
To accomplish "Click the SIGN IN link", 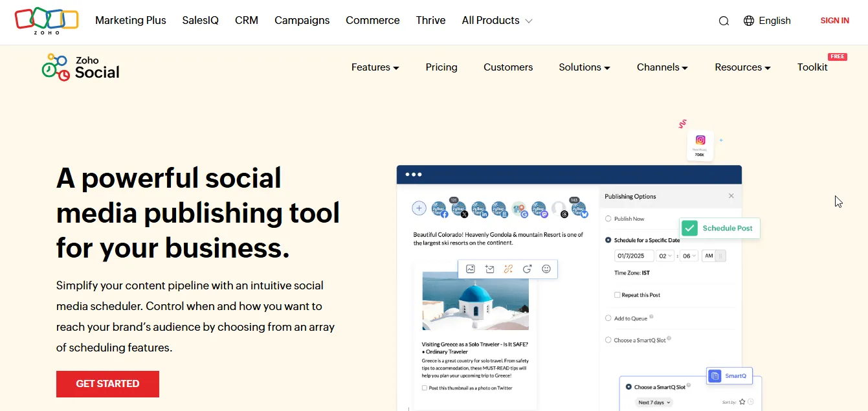I will 835,21.
